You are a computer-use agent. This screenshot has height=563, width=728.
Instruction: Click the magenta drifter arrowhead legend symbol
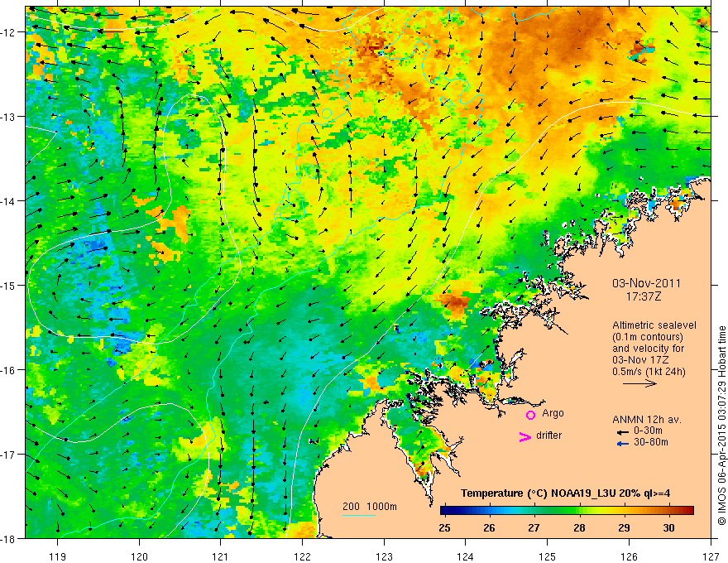click(525, 436)
